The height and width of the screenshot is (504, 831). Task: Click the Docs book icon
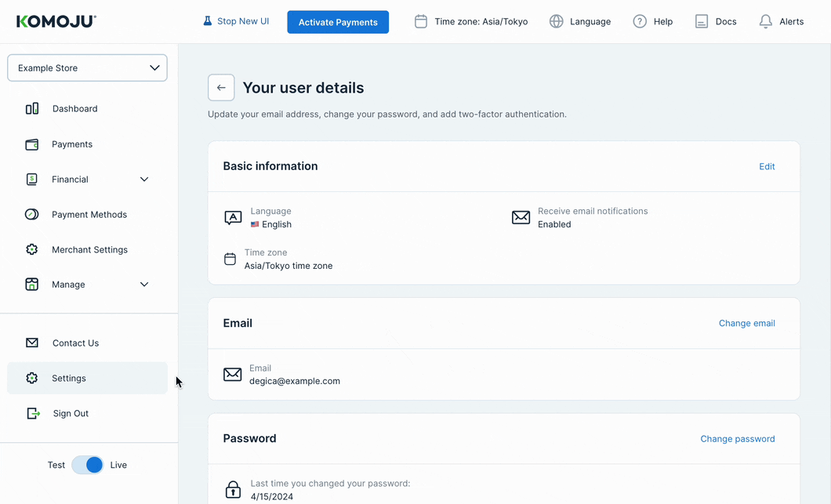[702, 22]
